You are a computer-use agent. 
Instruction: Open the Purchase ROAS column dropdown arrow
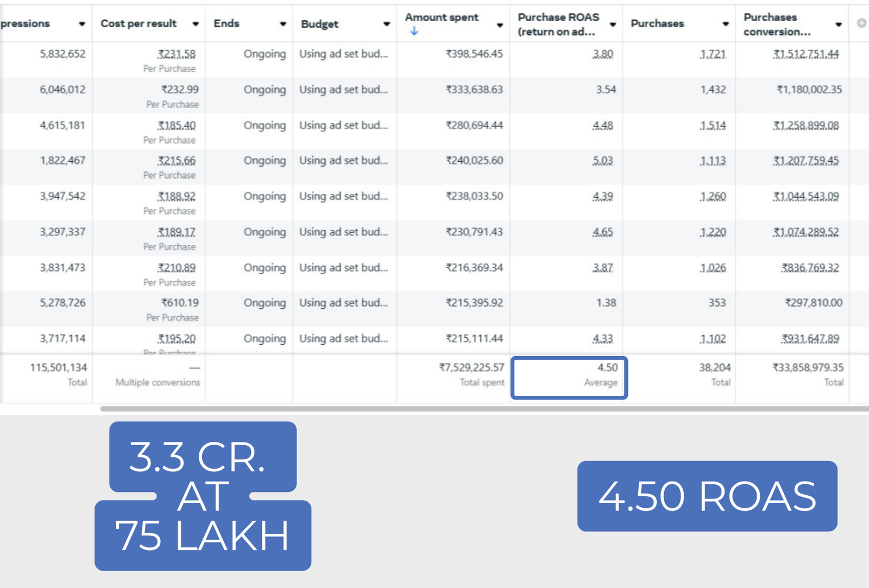click(x=613, y=24)
